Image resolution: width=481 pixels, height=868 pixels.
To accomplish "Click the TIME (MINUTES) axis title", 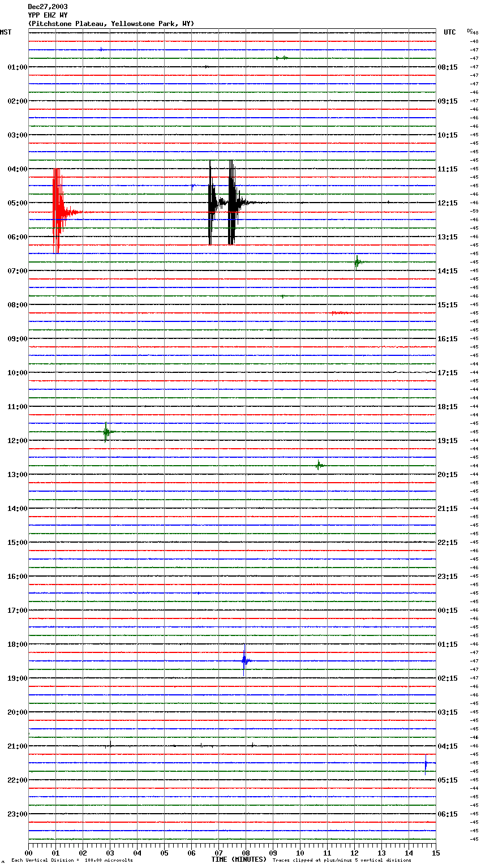I will 239,860.
